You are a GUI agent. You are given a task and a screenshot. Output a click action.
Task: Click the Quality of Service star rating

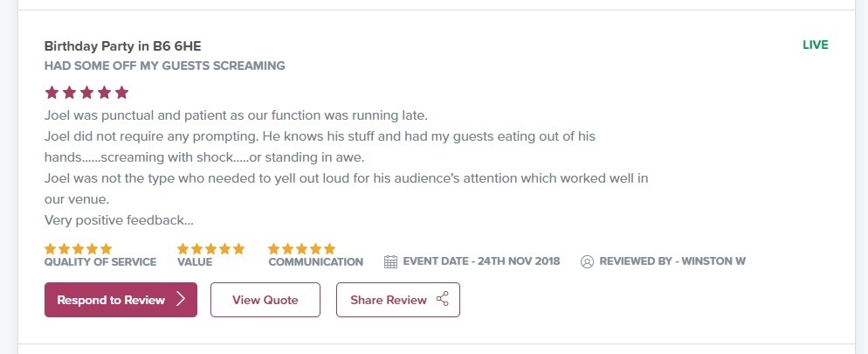pyautogui.click(x=79, y=248)
